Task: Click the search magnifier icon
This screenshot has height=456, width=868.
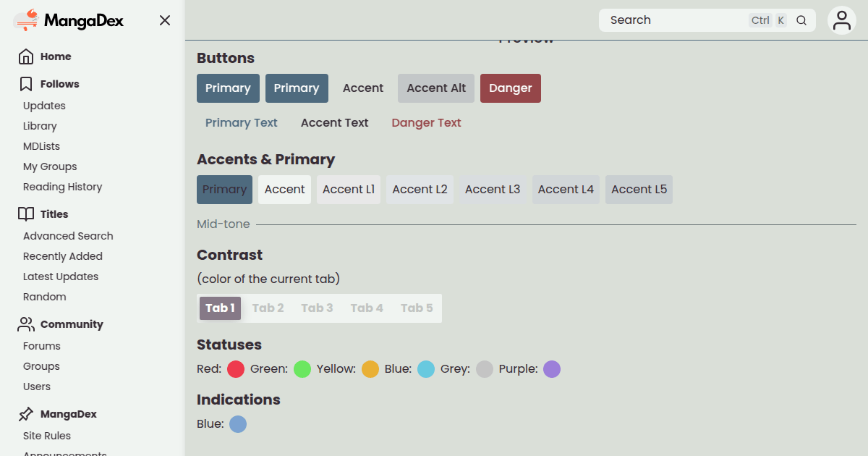Action: (x=801, y=20)
